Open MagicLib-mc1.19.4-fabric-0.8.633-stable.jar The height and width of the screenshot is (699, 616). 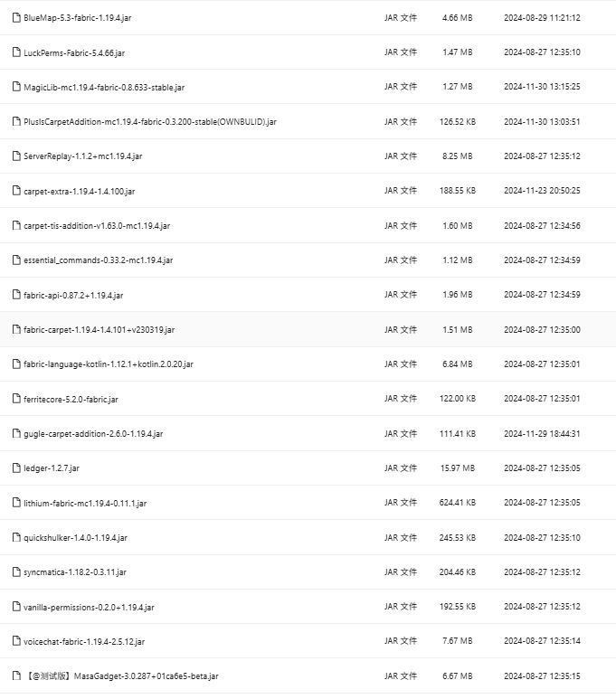coord(104,87)
